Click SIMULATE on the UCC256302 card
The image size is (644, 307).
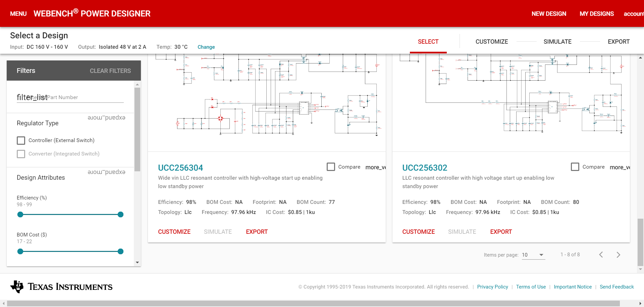(x=462, y=232)
